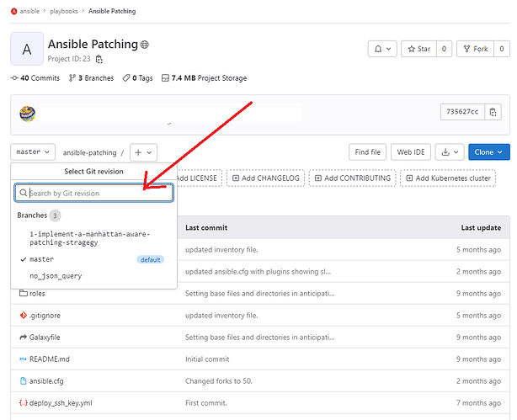Toggle the master branch selector dropdown
The image size is (517, 420).
coord(33,152)
